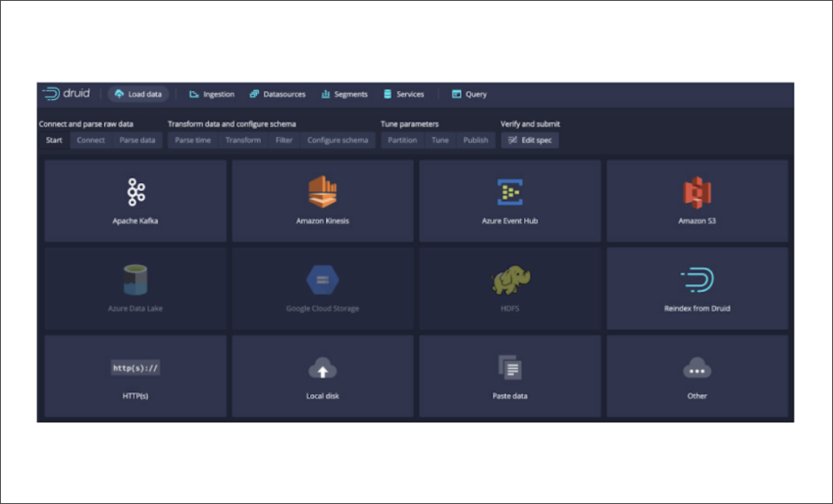Select the Local disk upload icon
The image size is (833, 504).
click(x=322, y=367)
